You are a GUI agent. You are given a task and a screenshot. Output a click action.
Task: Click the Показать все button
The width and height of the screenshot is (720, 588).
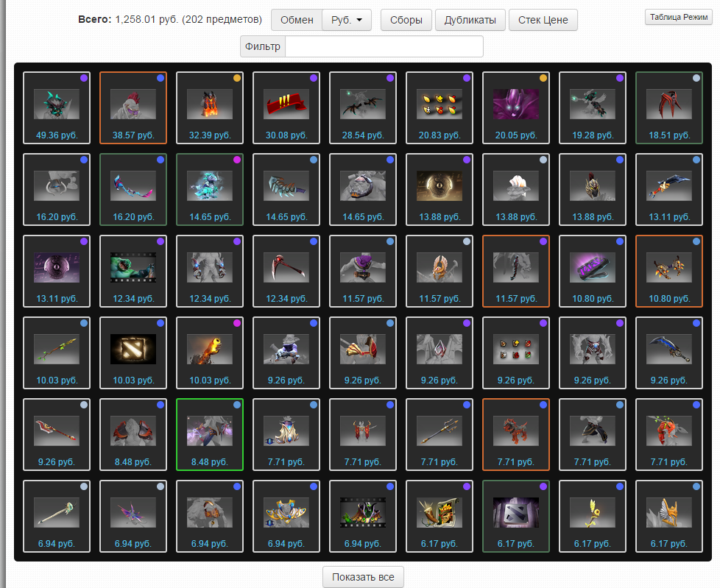pos(363,577)
